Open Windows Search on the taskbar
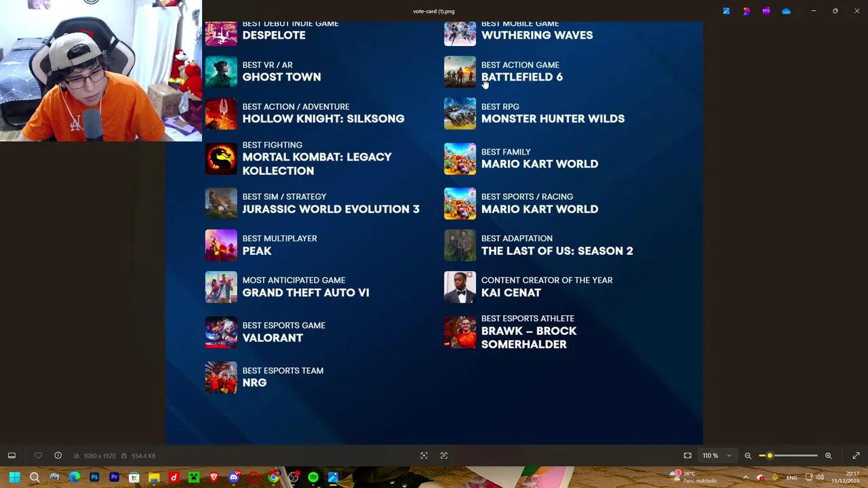 click(x=35, y=477)
